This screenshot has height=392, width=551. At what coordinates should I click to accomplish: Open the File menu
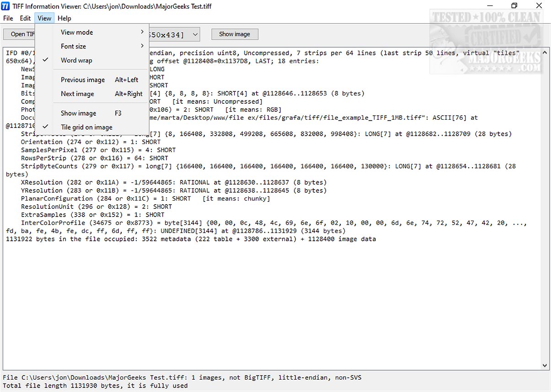pos(7,18)
